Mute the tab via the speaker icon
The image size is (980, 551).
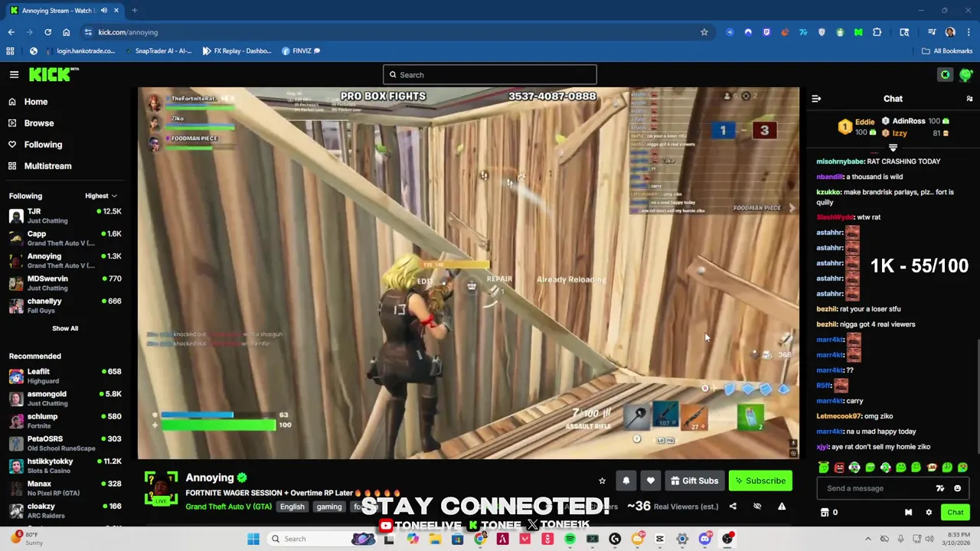tap(104, 11)
